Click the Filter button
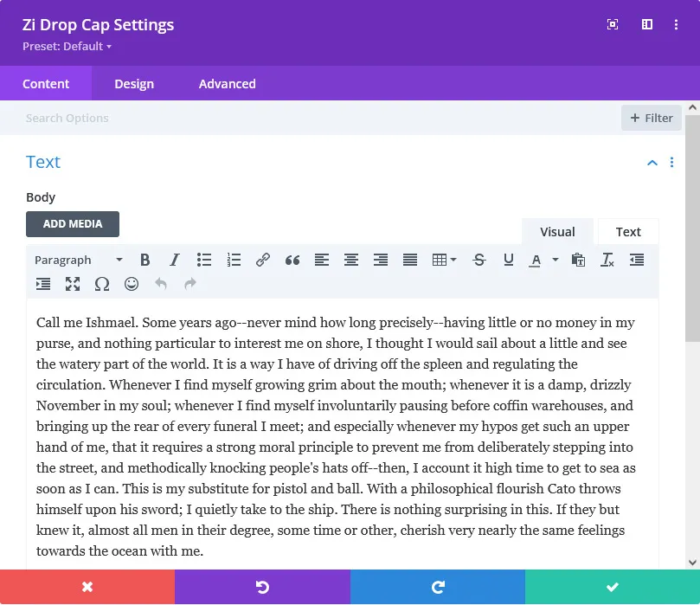Screen dimensions: 700x605 [x=652, y=118]
